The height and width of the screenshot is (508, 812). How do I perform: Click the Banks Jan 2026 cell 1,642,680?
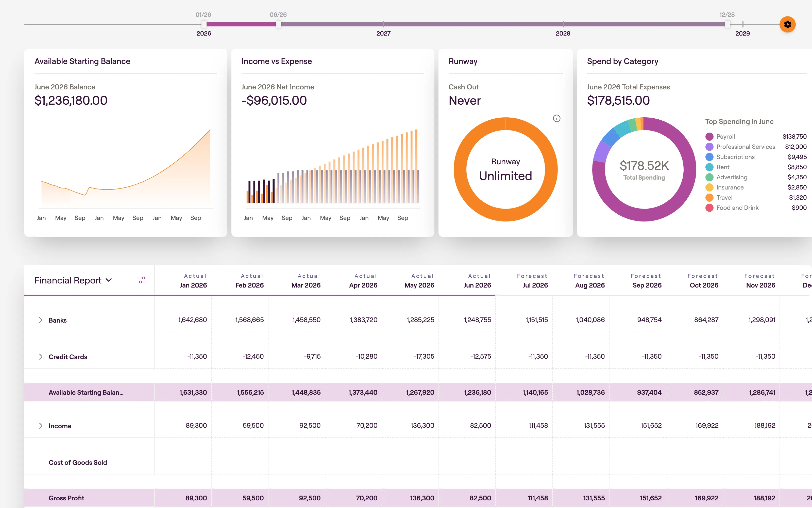[x=193, y=320]
